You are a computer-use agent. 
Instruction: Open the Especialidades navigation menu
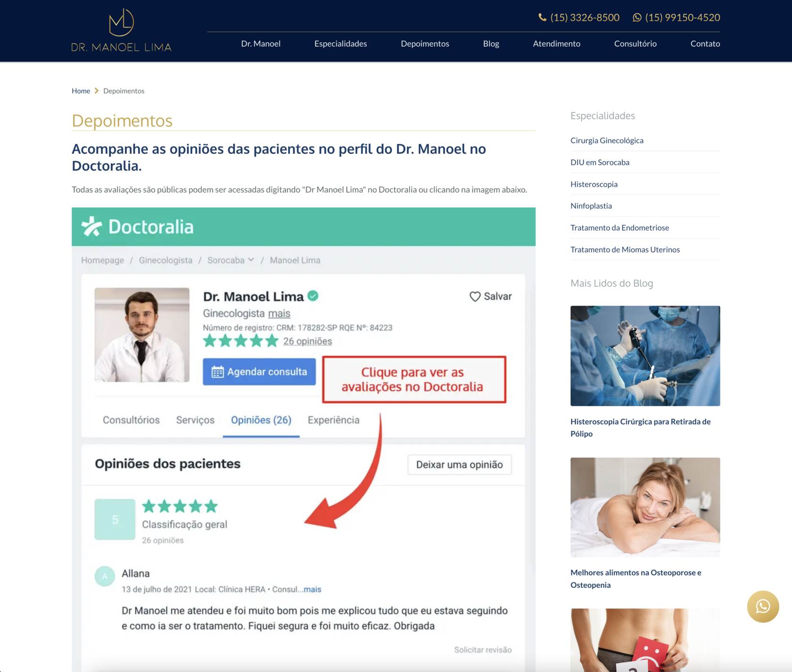point(340,43)
